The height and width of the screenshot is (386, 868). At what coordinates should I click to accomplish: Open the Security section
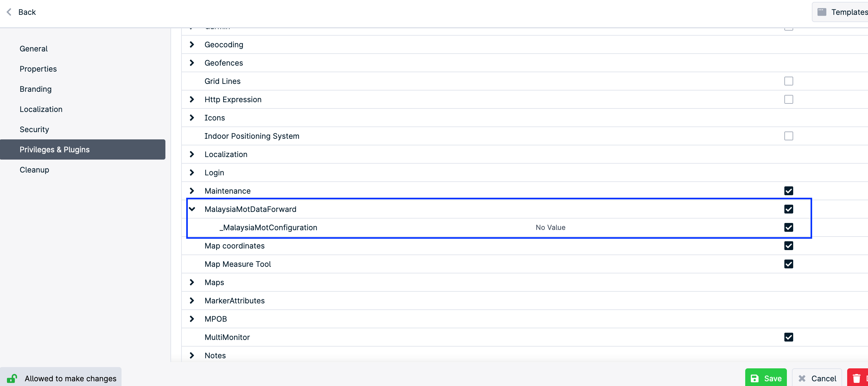click(83, 130)
